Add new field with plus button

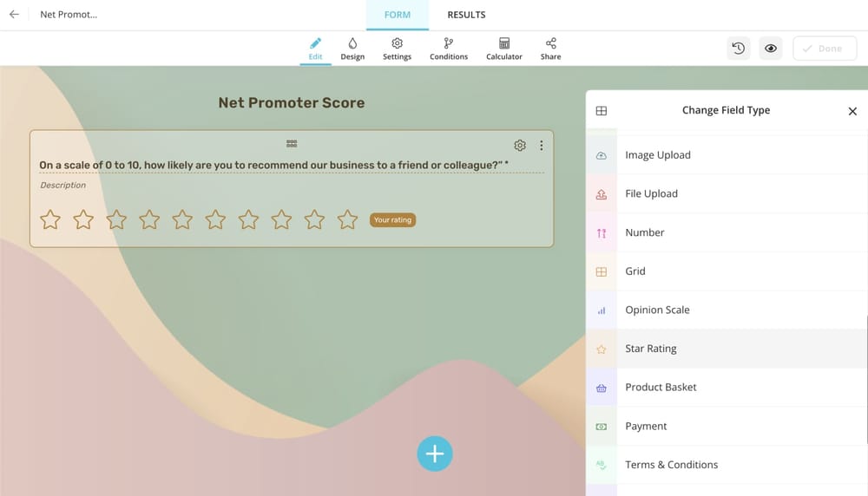click(434, 454)
